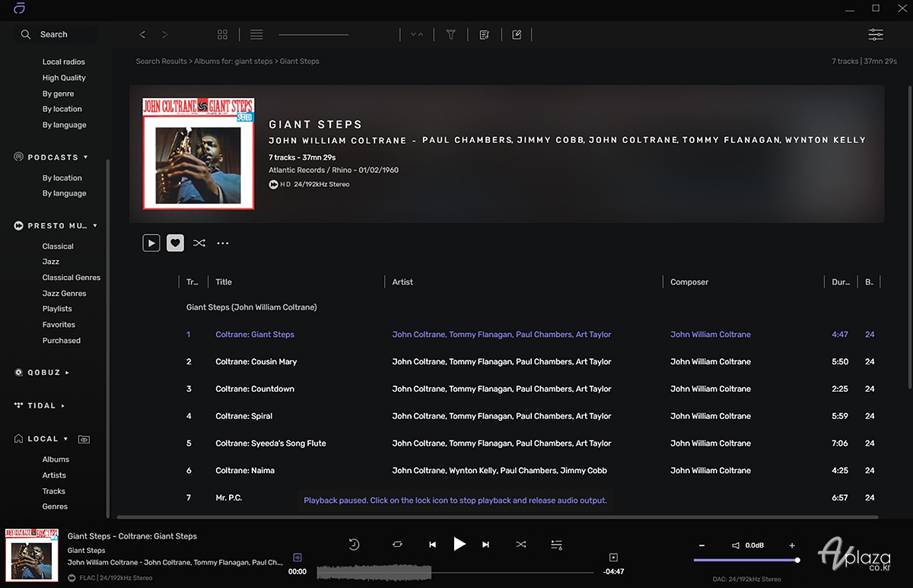Switch to grid view
Viewport: 913px width, 588px height.
222,34
